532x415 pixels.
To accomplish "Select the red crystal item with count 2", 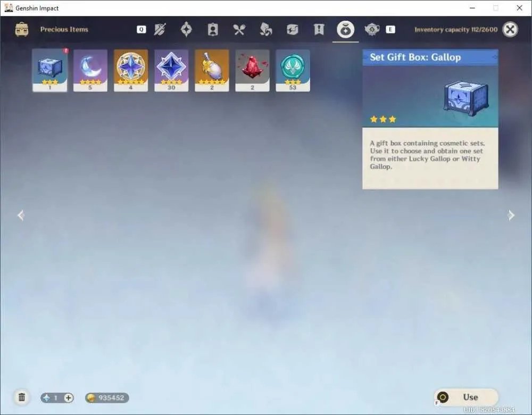I will (x=252, y=70).
